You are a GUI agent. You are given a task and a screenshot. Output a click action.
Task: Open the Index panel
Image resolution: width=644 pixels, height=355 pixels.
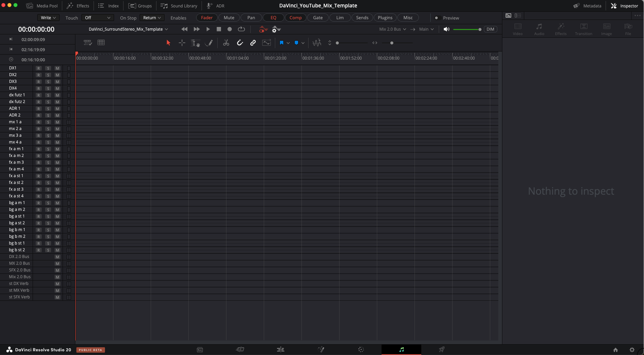coord(108,6)
